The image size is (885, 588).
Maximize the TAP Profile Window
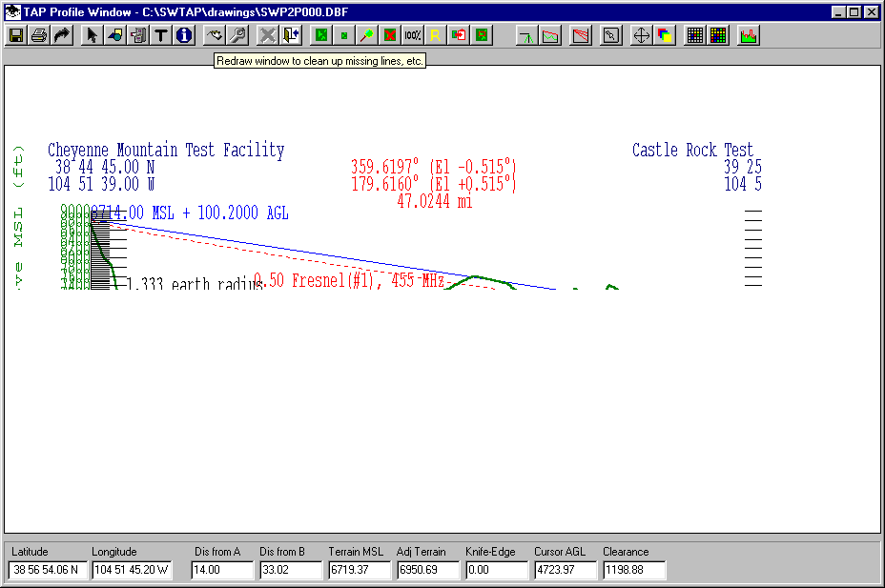pyautogui.click(x=854, y=11)
